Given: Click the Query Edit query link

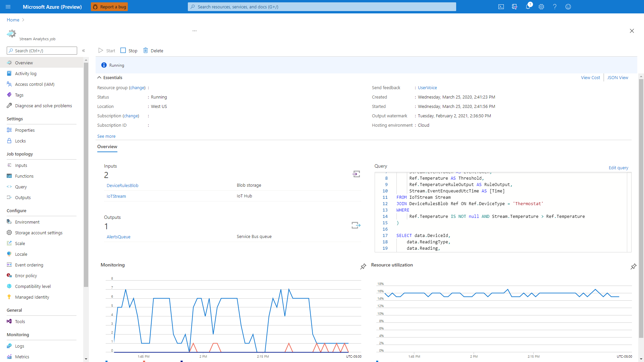Looking at the screenshot, I should [619, 168].
